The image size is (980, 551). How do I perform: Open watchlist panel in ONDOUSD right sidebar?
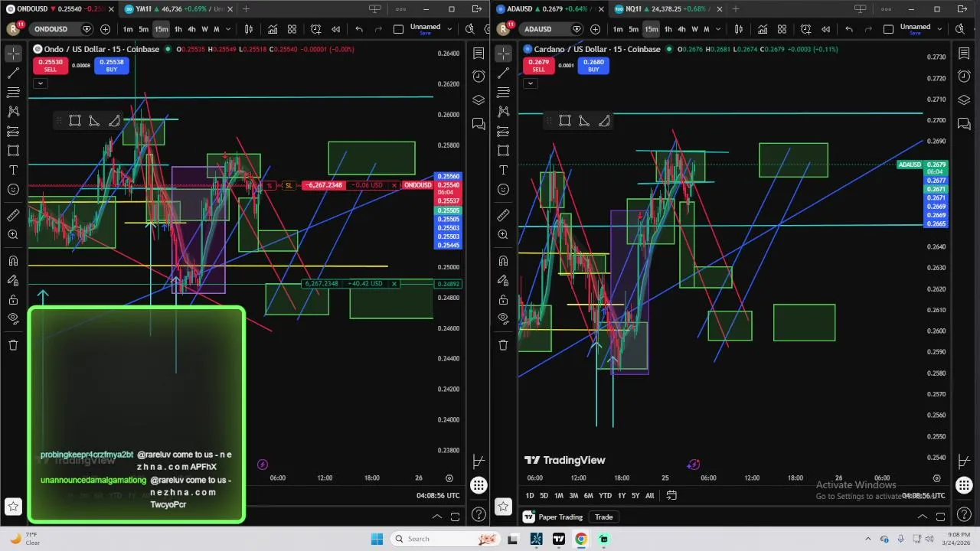point(479,54)
